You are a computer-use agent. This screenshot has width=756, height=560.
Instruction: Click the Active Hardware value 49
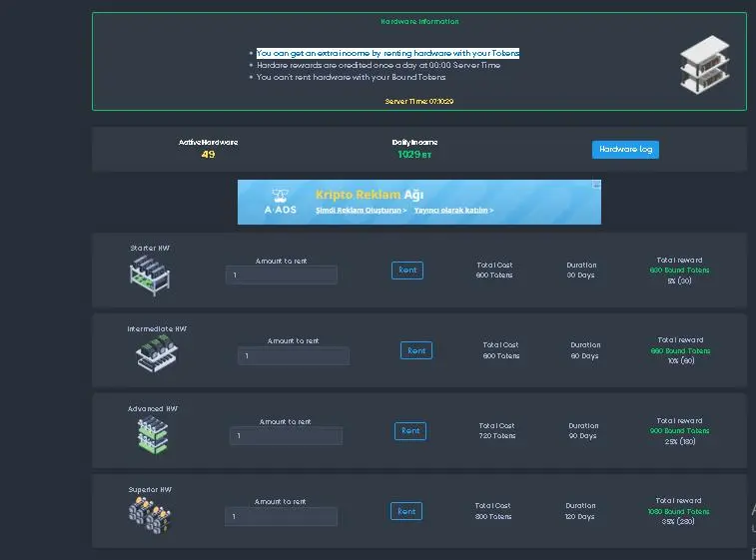click(x=209, y=155)
